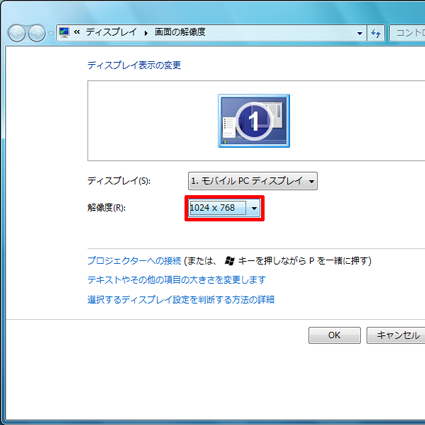Click the OK button
Screen dimensions: 425x425
click(x=334, y=335)
